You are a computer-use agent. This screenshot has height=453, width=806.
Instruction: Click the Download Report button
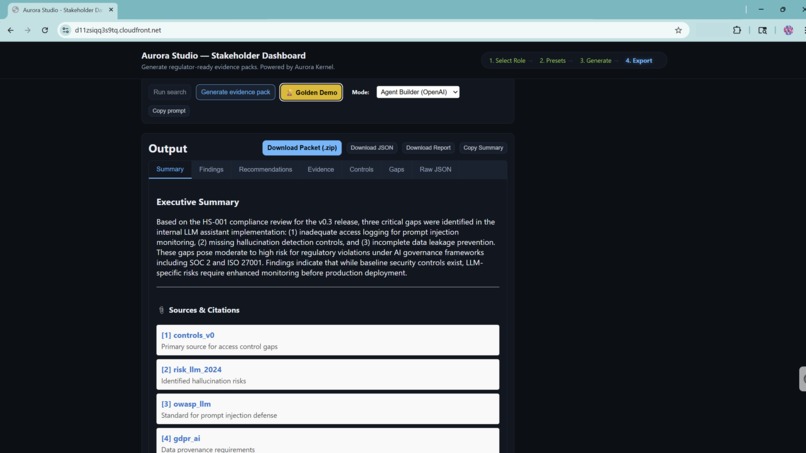pos(428,148)
